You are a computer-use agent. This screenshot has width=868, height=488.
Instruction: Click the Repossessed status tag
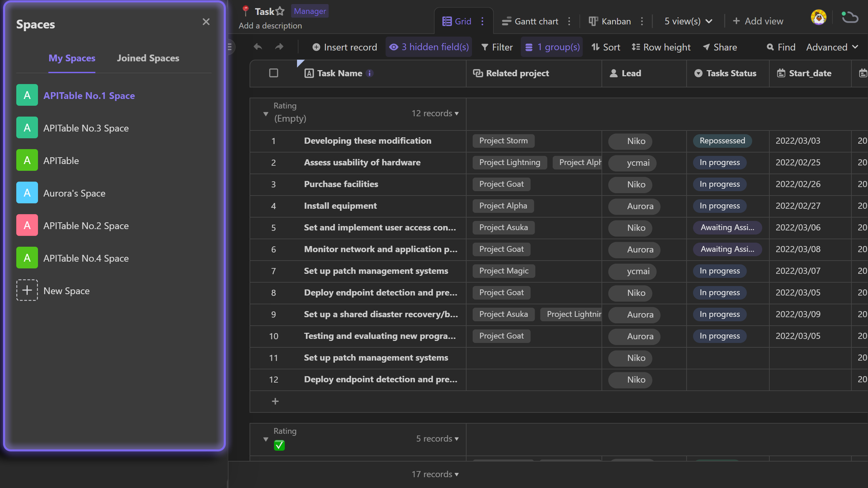[722, 141]
